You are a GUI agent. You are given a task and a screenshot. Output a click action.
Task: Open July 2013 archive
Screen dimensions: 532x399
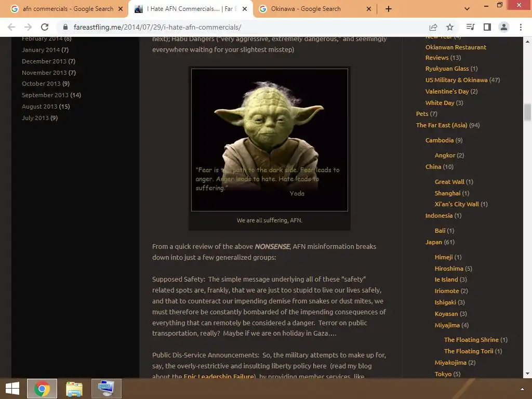[35, 118]
